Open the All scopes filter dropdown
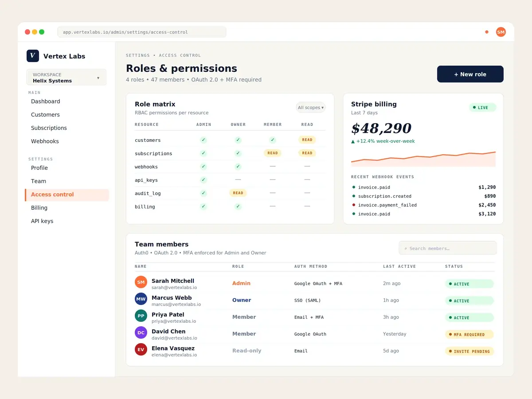Screen dimensions: 532x399 point(310,107)
